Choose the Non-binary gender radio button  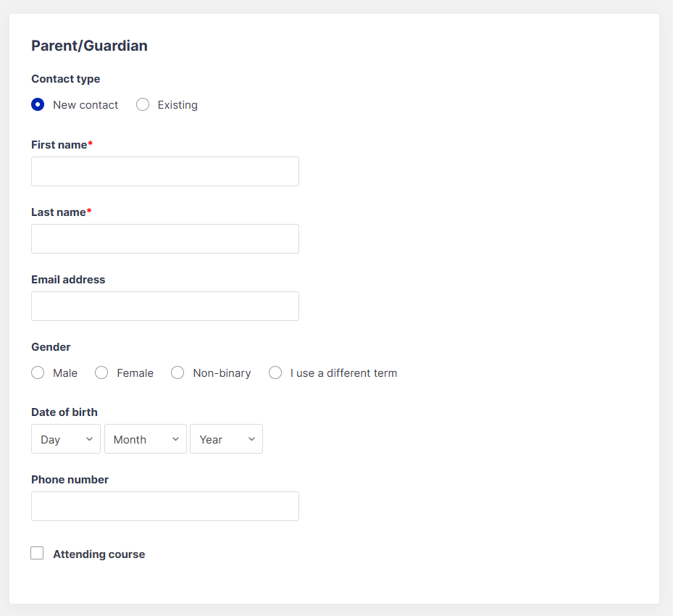pyautogui.click(x=177, y=372)
